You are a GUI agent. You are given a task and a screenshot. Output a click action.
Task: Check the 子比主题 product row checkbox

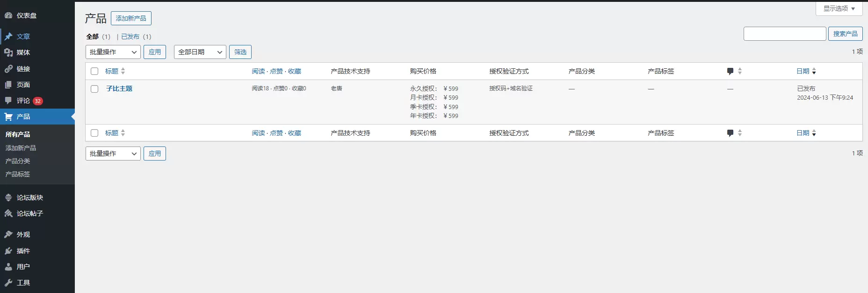94,89
